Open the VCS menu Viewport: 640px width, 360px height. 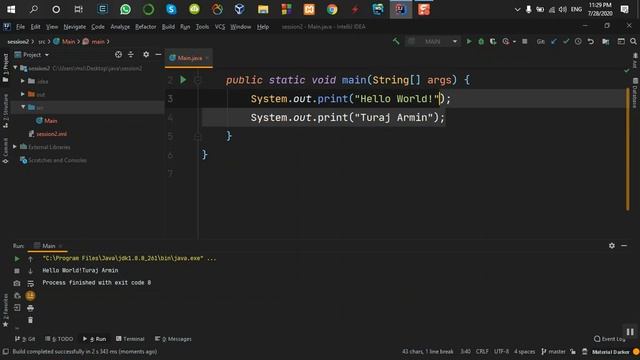[x=220, y=27]
